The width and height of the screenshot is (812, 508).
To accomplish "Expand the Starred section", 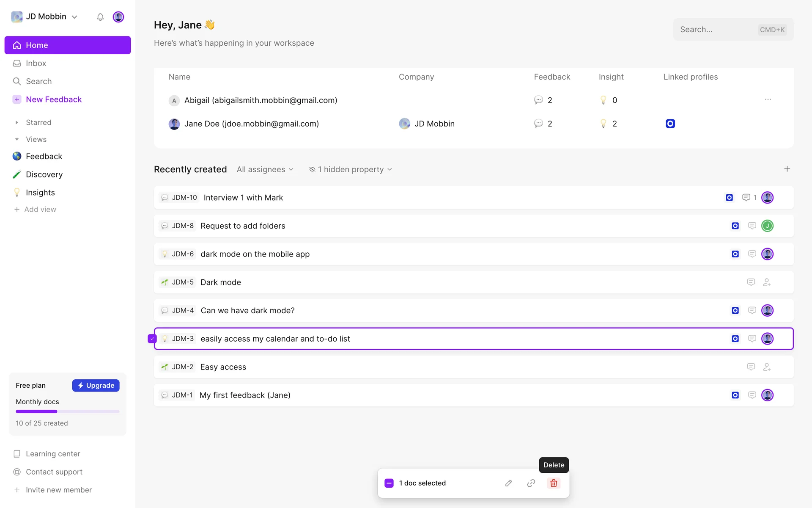I will [x=17, y=122].
